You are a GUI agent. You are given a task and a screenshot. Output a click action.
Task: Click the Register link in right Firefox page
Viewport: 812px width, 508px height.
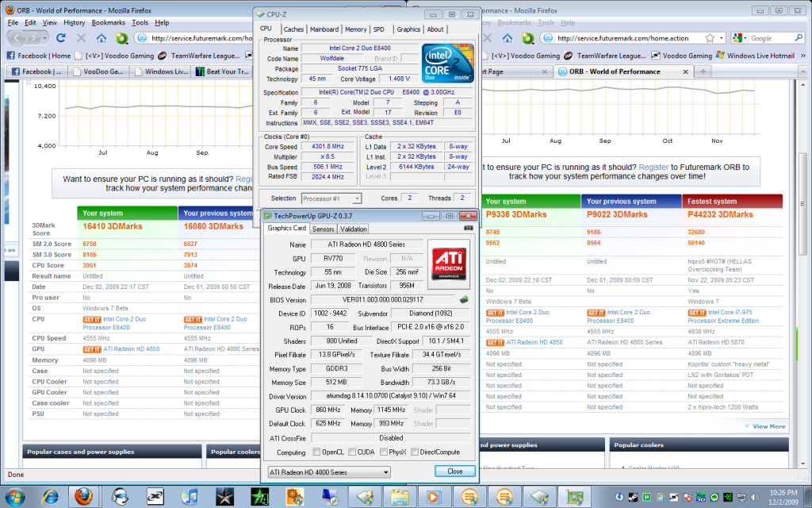coord(653,167)
